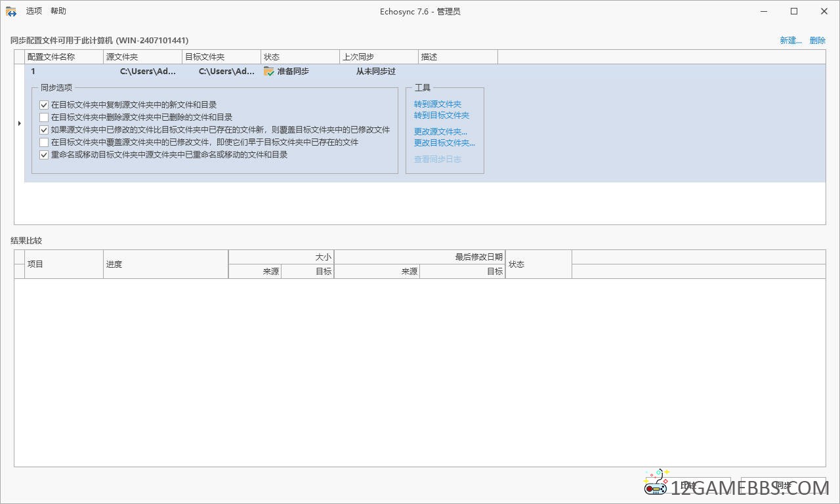Open 转到源文件夹 link
Image resolution: width=840 pixels, height=504 pixels.
tap(438, 104)
